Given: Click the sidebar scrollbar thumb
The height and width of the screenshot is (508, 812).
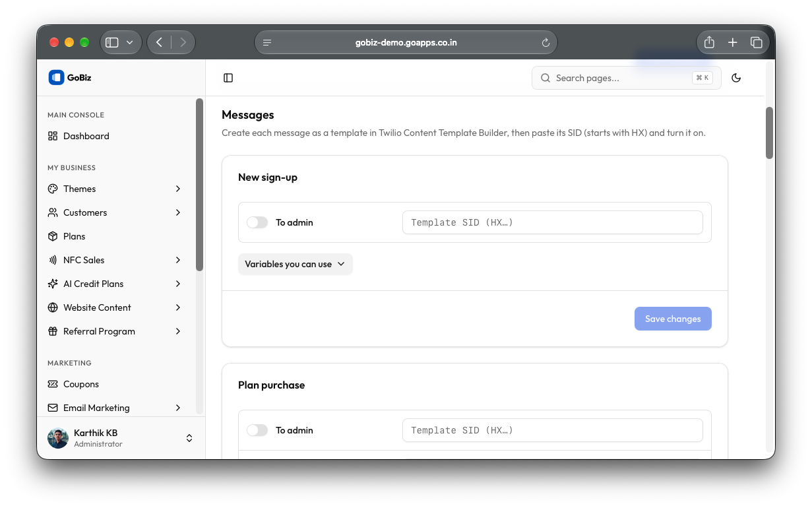Looking at the screenshot, I should tap(199, 185).
